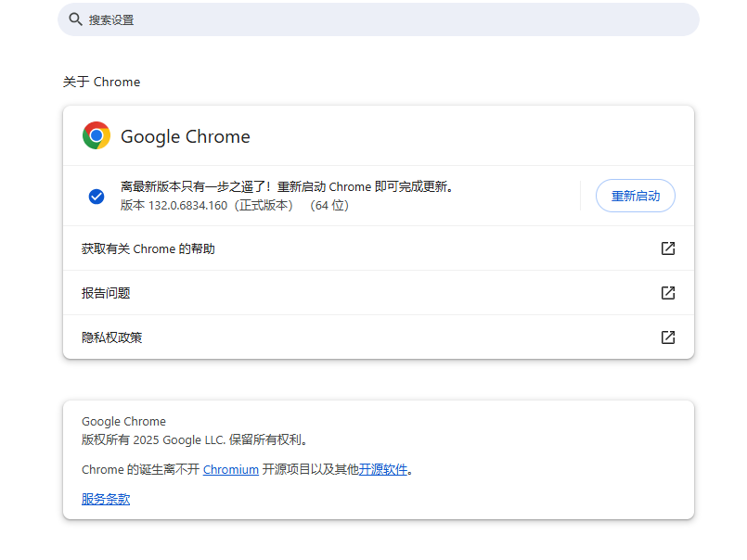The image size is (747, 560).
Task: Open external link icon for 获取有关 Chrome 的帮助
Action: 668,248
